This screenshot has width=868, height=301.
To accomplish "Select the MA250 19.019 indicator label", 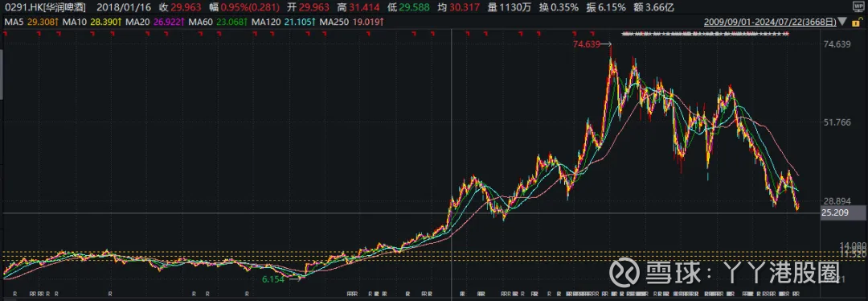I will coord(351,23).
